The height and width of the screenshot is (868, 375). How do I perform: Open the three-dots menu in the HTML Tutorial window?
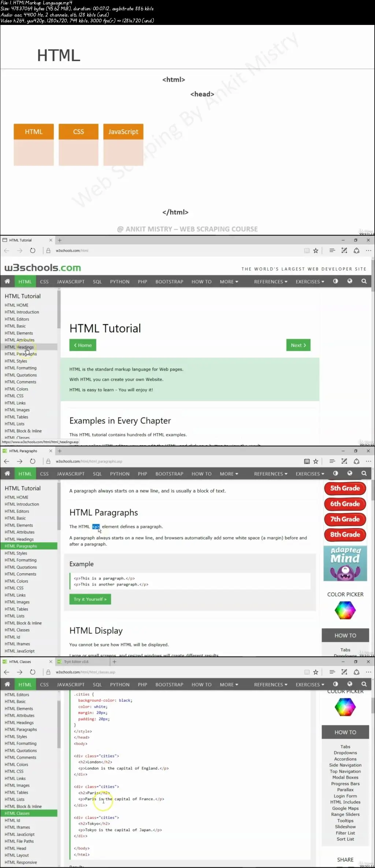(x=368, y=250)
